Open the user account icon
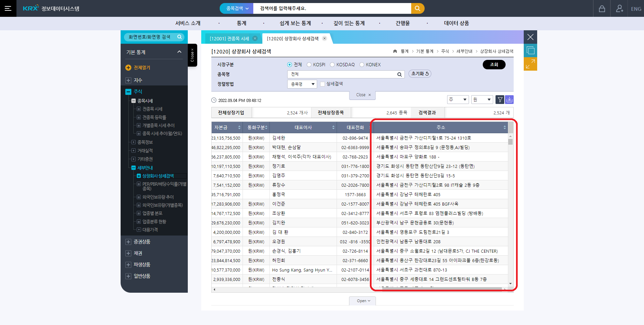This screenshot has width=644, height=325. pyautogui.click(x=619, y=8)
